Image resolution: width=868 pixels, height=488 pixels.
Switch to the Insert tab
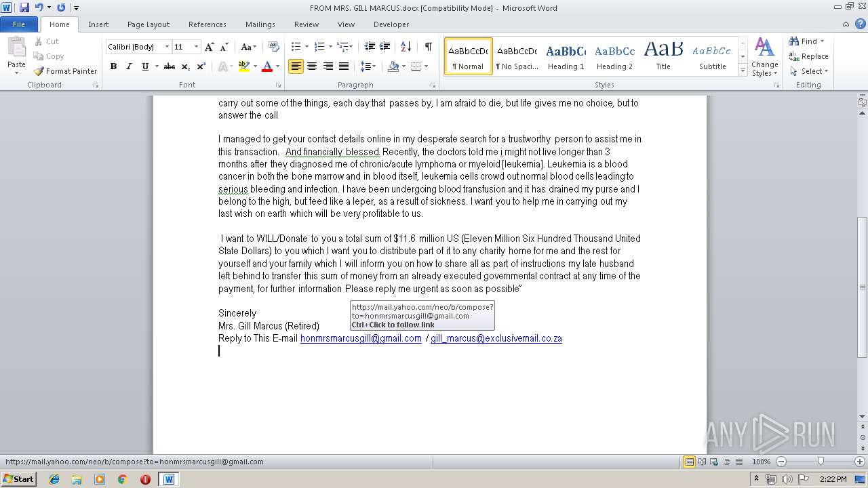coord(98,24)
